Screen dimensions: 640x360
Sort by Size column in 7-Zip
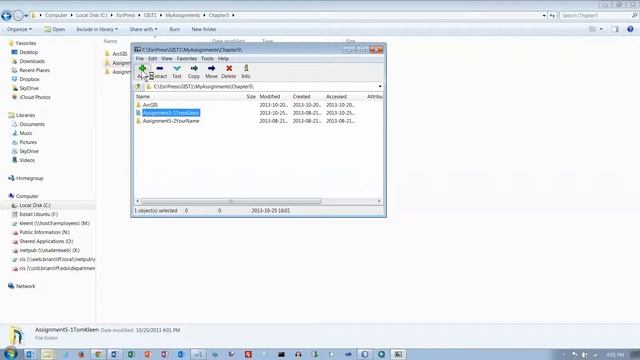pyautogui.click(x=251, y=97)
